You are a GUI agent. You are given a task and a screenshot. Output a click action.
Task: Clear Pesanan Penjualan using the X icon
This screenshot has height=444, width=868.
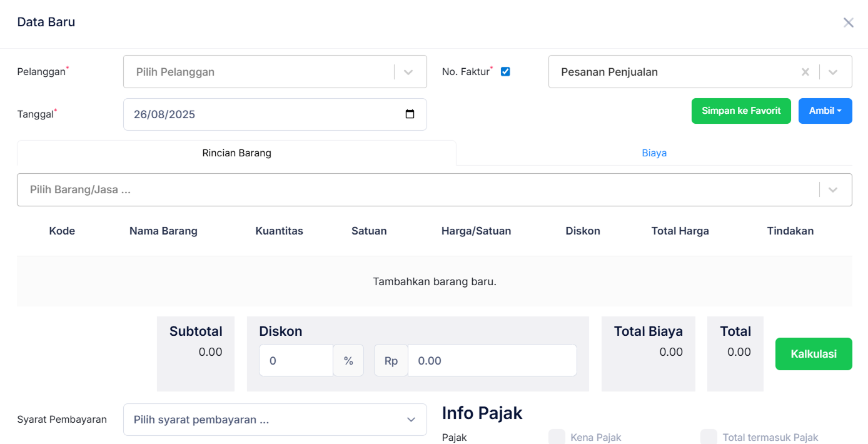point(805,71)
